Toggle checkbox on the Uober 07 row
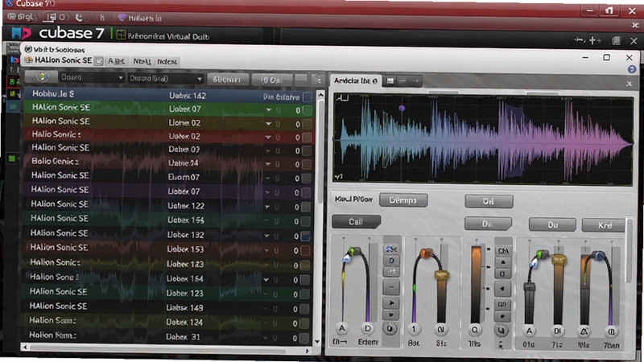Screen dimensions: 644x362 tap(308, 110)
